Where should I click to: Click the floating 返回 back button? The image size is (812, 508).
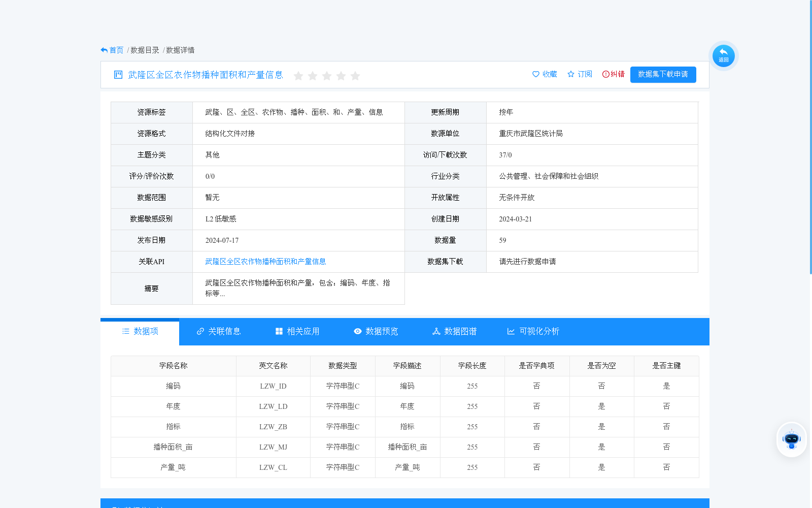click(x=723, y=55)
